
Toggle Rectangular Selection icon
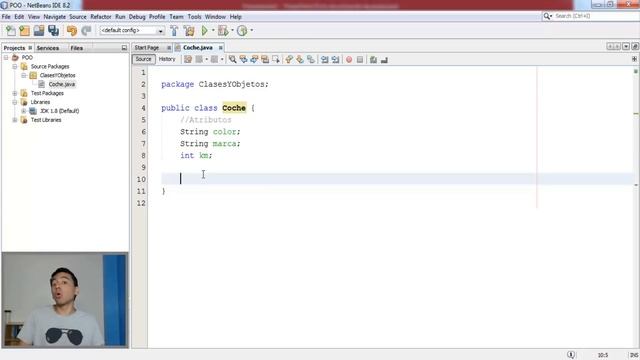(x=276, y=60)
